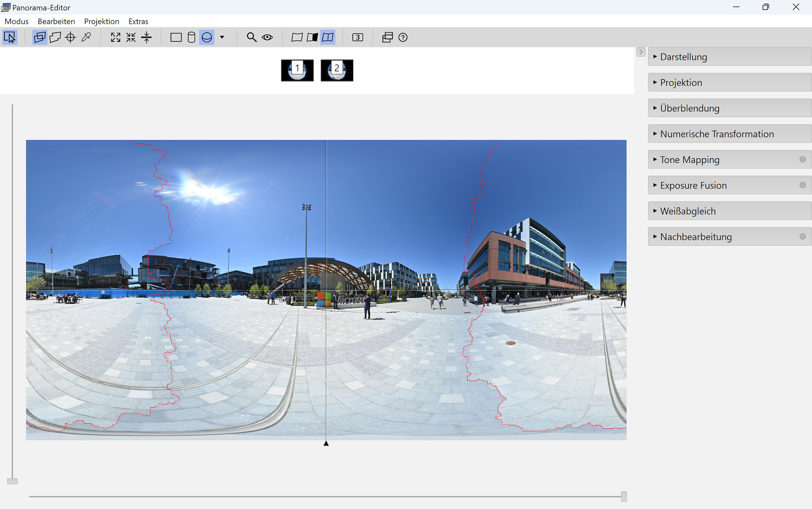The image size is (812, 509).
Task: Choose the rectangular projection icon
Action: tap(176, 37)
